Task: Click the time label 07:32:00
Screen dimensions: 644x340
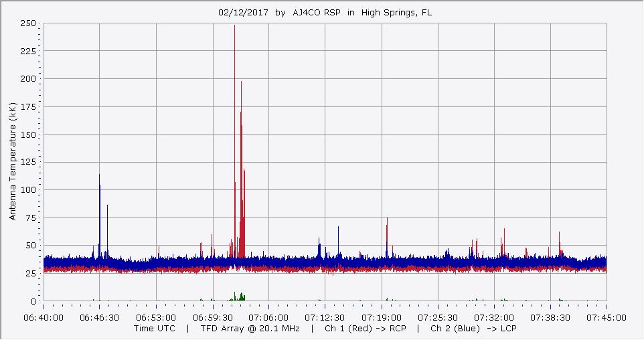Action: tap(494, 318)
